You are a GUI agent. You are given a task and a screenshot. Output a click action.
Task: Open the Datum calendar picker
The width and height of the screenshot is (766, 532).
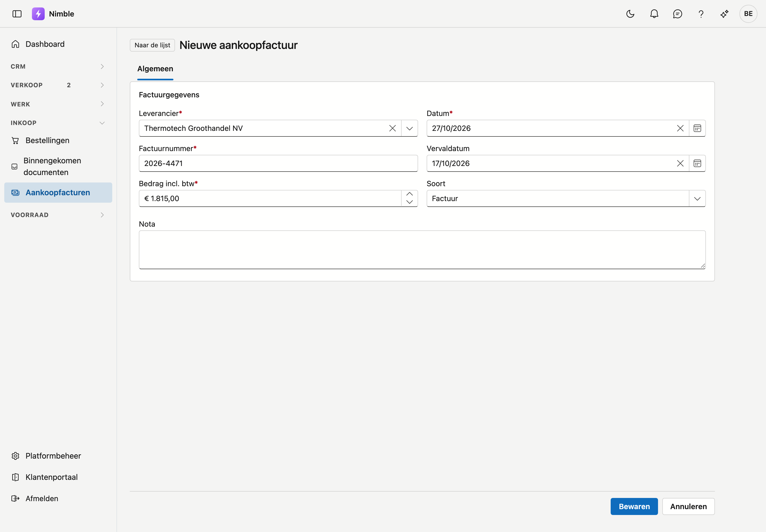[697, 128]
